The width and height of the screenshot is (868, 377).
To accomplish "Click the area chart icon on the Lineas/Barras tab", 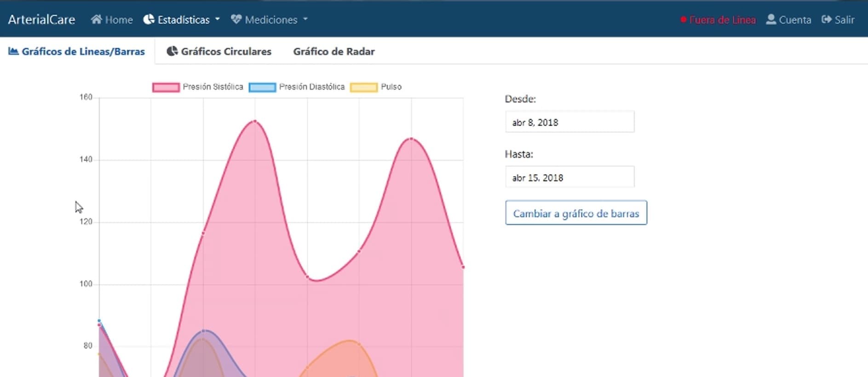I will [x=13, y=51].
